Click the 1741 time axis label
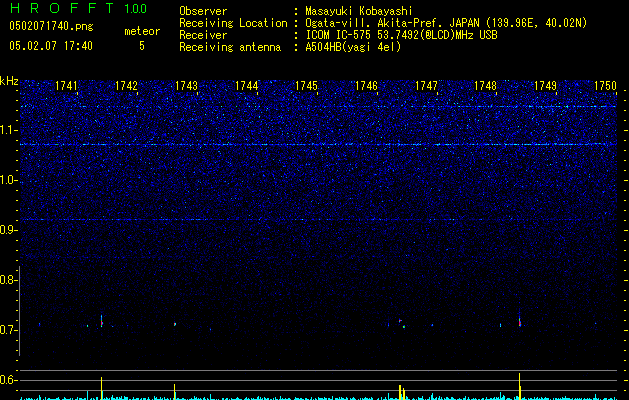Image resolution: width=629 pixels, height=400 pixels. [x=66, y=86]
